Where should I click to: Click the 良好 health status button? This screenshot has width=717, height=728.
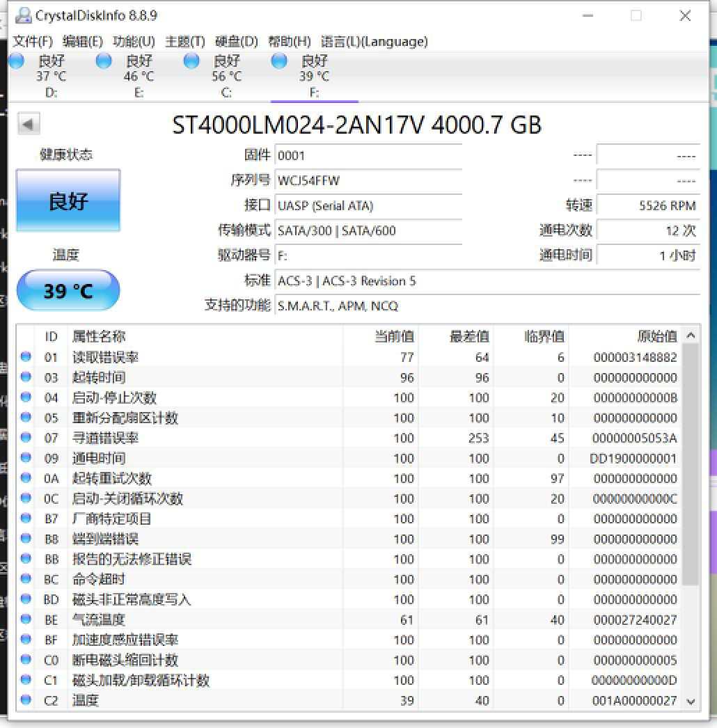pos(68,200)
